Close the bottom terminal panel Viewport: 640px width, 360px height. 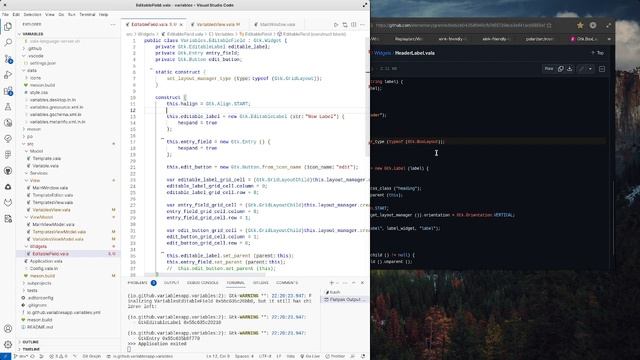point(362,282)
